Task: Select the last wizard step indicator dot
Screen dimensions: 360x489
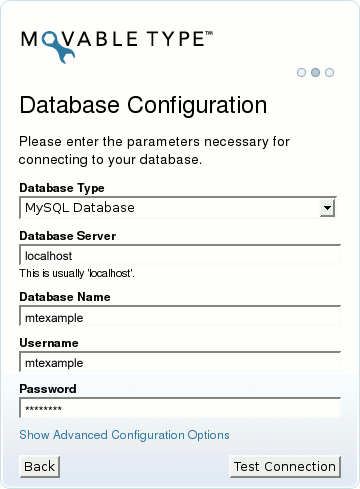Action: tap(329, 72)
